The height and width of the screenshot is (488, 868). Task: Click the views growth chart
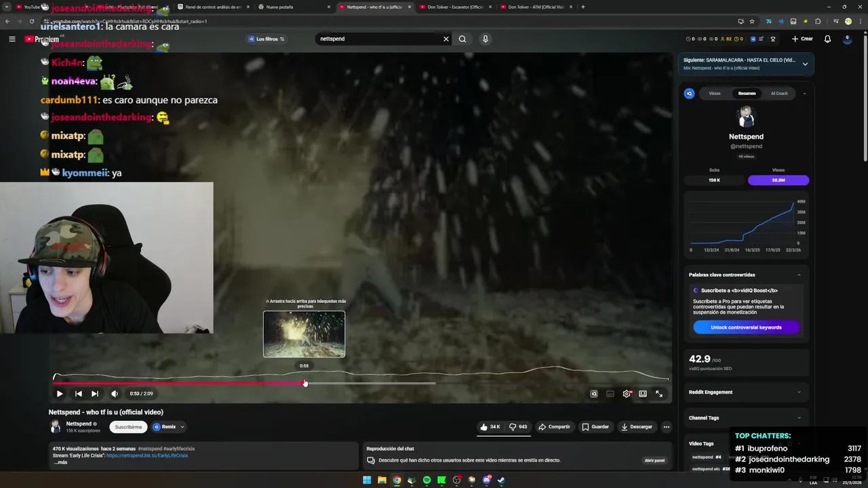pos(746,225)
